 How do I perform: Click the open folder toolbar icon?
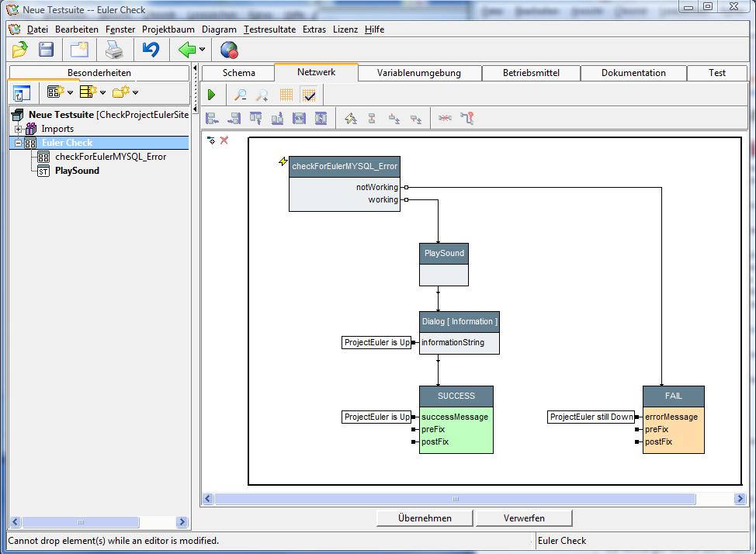(x=19, y=50)
